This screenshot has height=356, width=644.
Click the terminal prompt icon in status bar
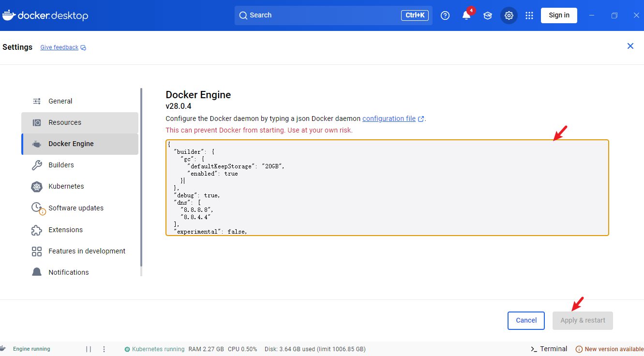tap(534, 349)
